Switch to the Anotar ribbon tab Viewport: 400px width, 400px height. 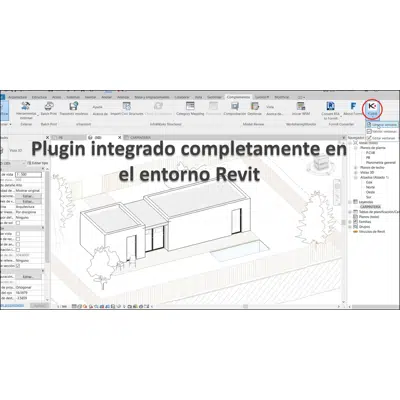point(106,97)
